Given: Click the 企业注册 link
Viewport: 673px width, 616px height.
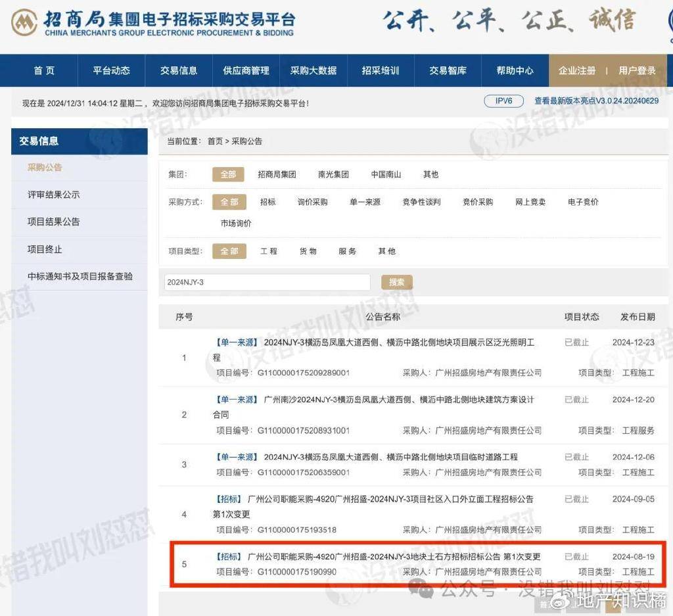Looking at the screenshot, I should click(x=576, y=70).
